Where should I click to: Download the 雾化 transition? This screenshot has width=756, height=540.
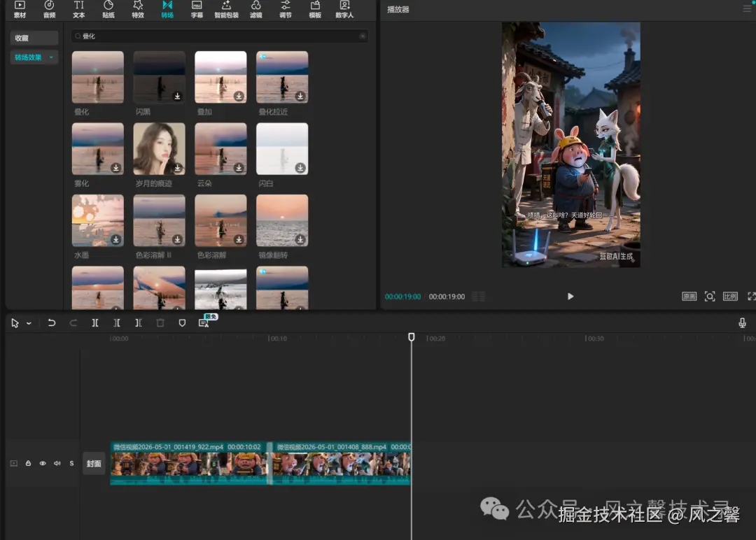pos(115,168)
